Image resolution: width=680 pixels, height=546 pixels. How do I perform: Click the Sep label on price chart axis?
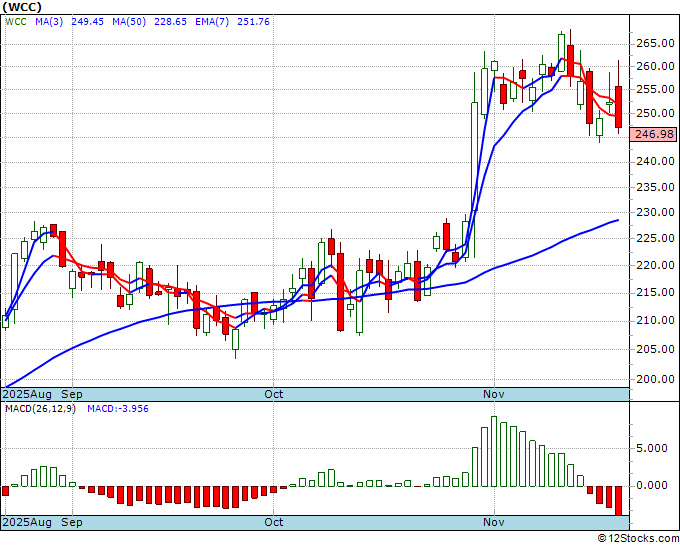pos(72,394)
